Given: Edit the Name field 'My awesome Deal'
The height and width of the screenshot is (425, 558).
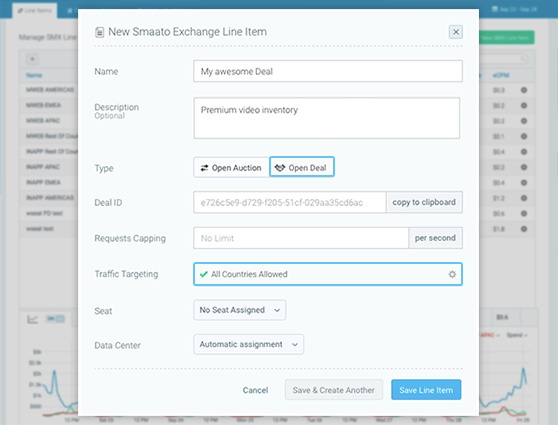Looking at the screenshot, I should [328, 71].
